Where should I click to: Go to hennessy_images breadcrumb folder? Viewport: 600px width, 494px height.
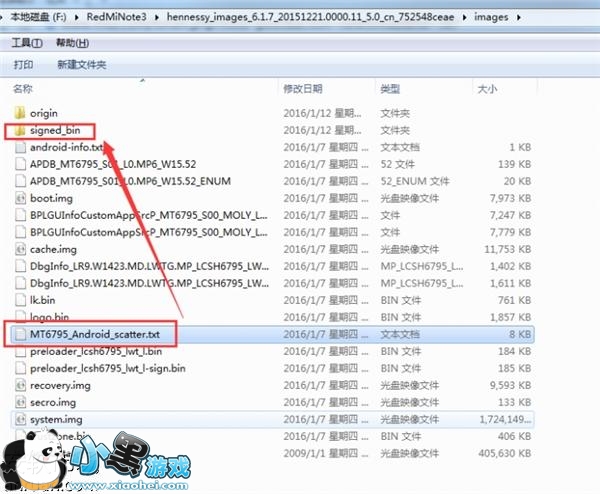(310, 17)
